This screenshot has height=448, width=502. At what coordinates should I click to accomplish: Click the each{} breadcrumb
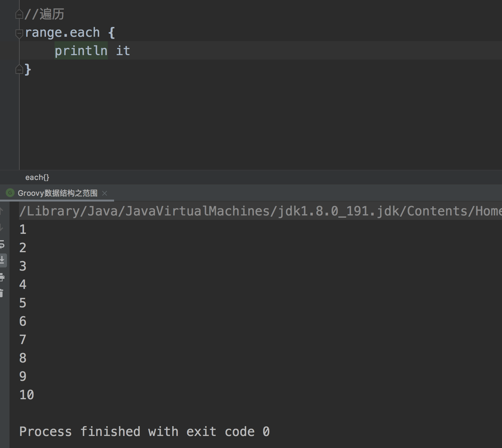[x=37, y=177]
